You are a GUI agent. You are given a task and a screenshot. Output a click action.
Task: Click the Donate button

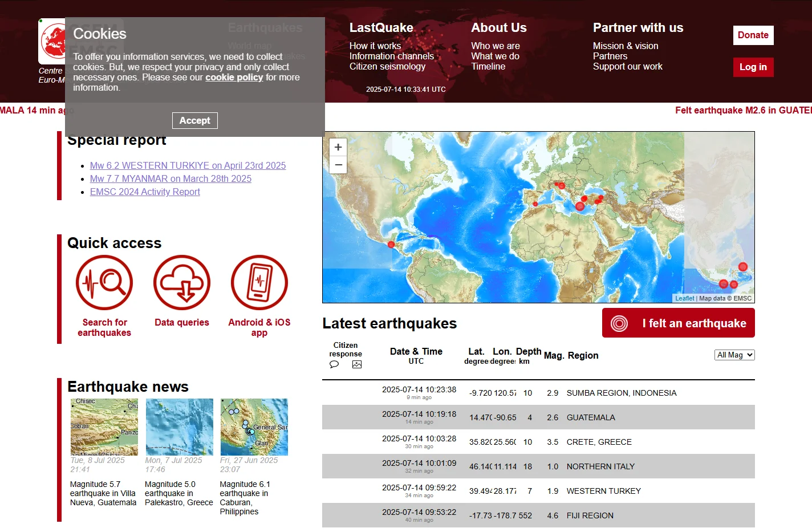(753, 35)
